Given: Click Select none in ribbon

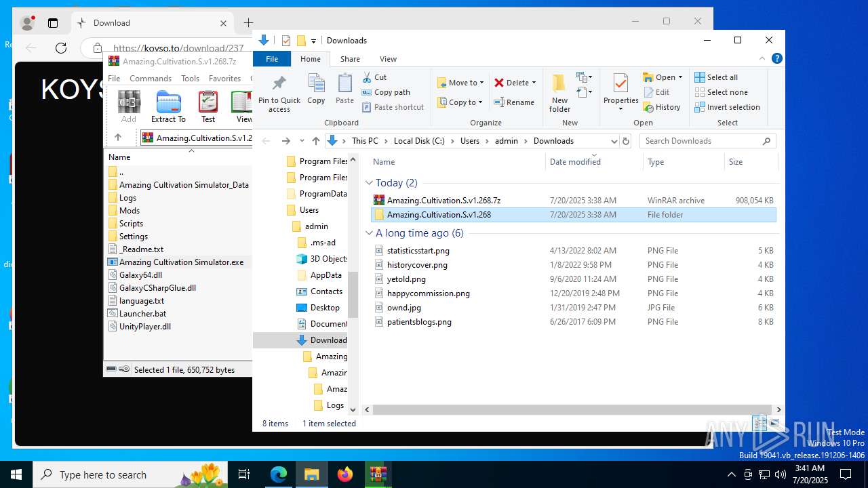Looking at the screenshot, I should click(721, 92).
